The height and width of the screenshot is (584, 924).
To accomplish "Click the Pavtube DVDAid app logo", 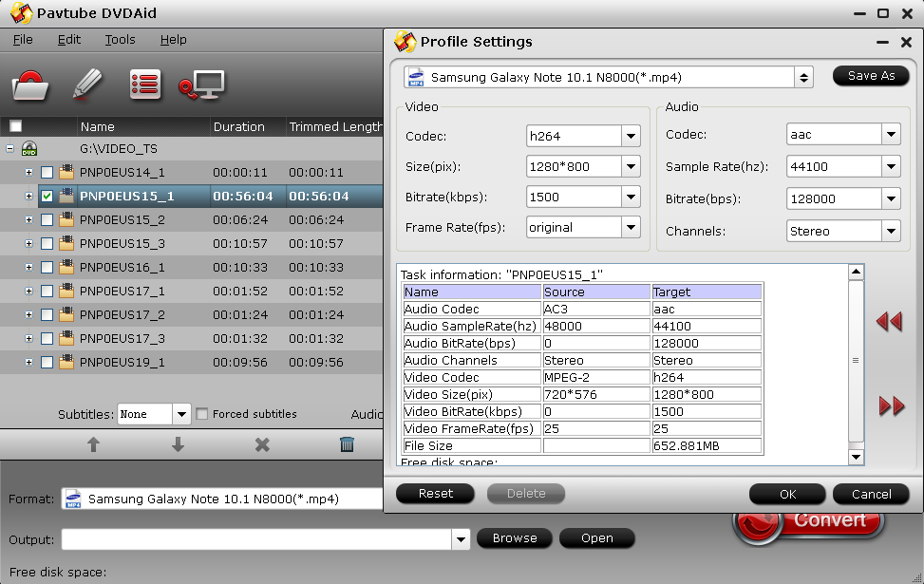I will [x=21, y=13].
